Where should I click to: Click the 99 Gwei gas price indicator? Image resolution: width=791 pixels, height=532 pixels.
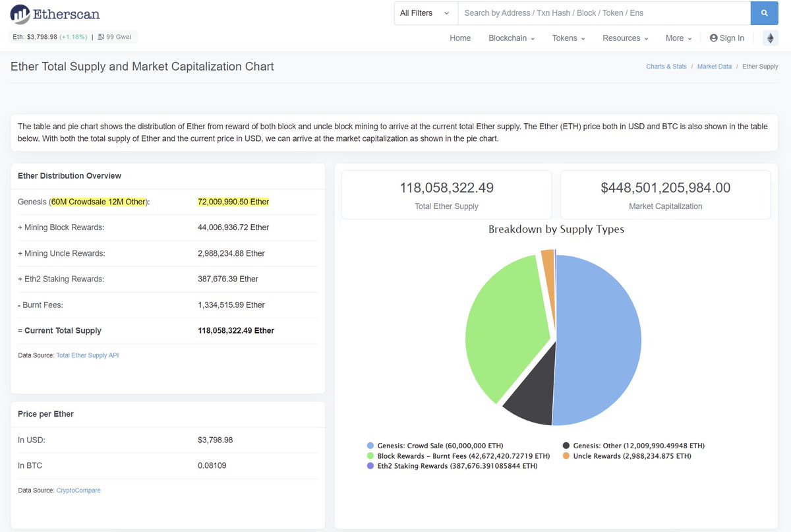point(114,37)
